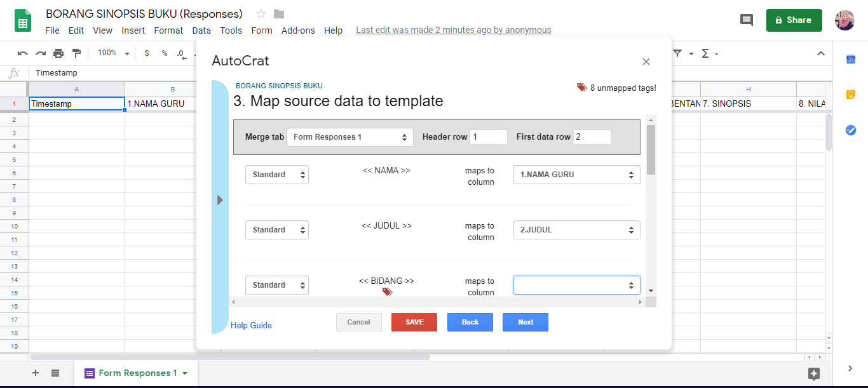Screen dimensions: 868x388
Task: Open the View menu
Action: click(x=102, y=30)
